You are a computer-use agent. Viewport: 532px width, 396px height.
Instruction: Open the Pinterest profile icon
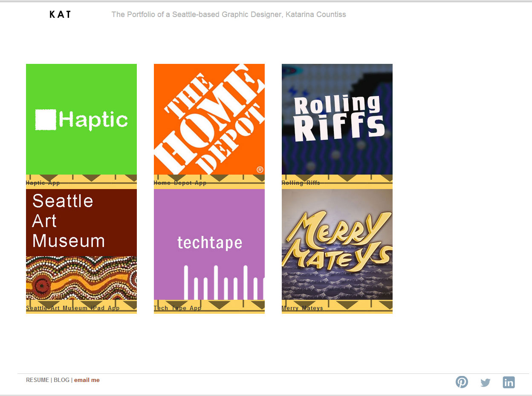462,382
